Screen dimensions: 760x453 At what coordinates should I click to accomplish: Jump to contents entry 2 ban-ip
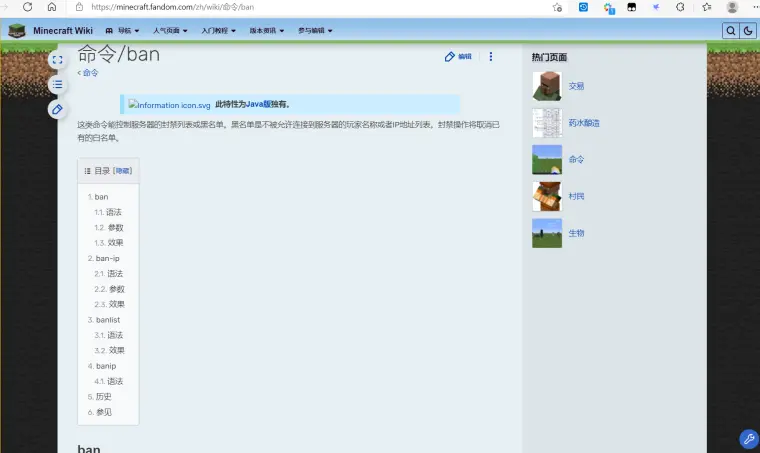click(104, 258)
